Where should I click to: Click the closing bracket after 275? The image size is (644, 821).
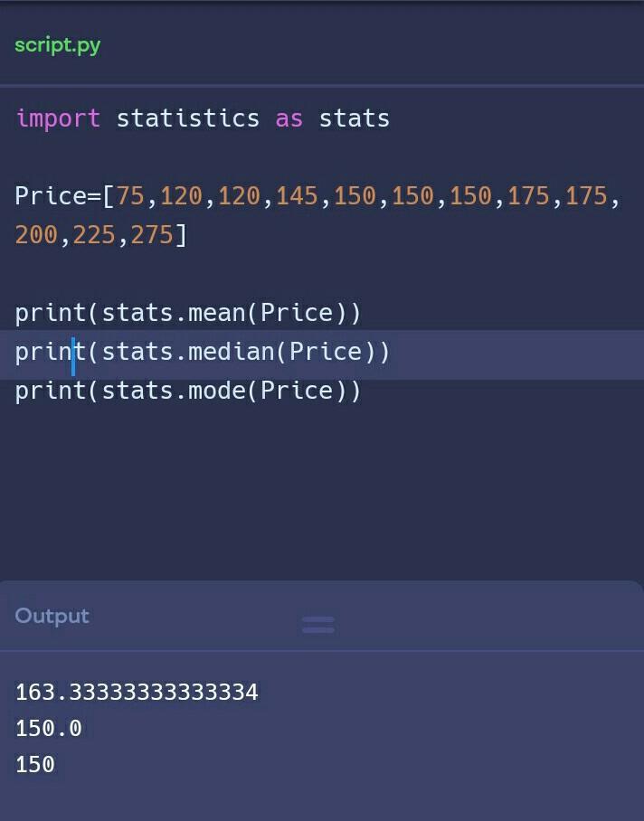[181, 236]
